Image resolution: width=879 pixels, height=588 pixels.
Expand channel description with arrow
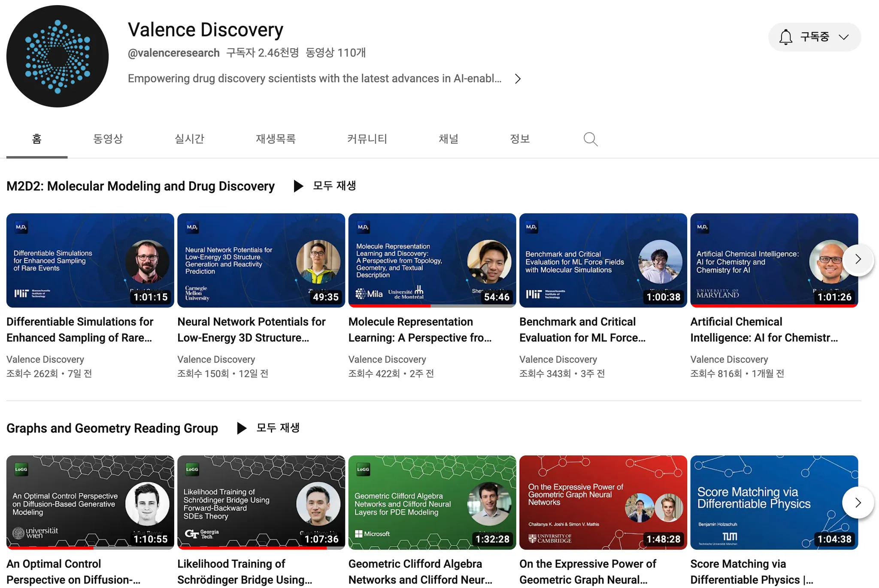tap(518, 79)
